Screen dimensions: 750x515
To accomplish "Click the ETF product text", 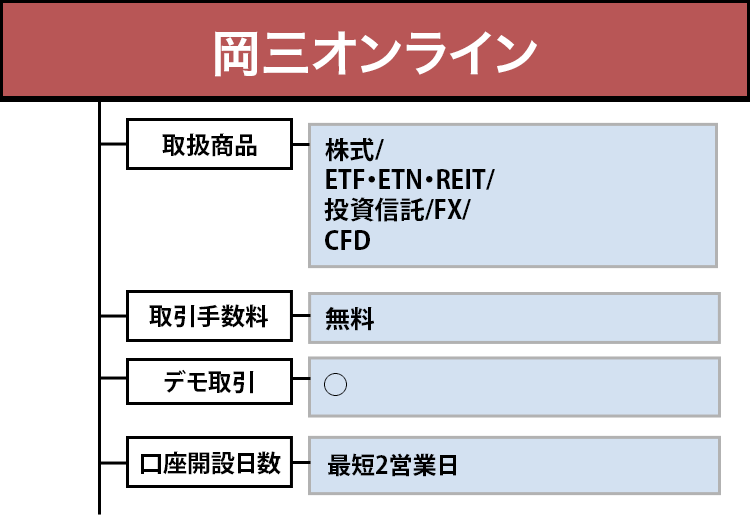I will [346, 181].
